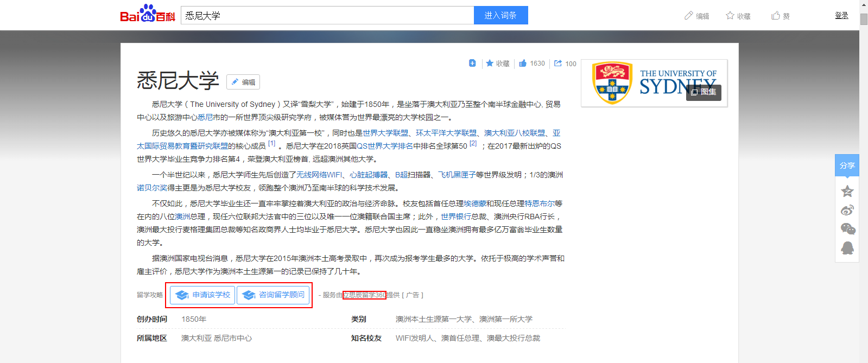
Task: Open the 世界银行 link
Action: 456,216
